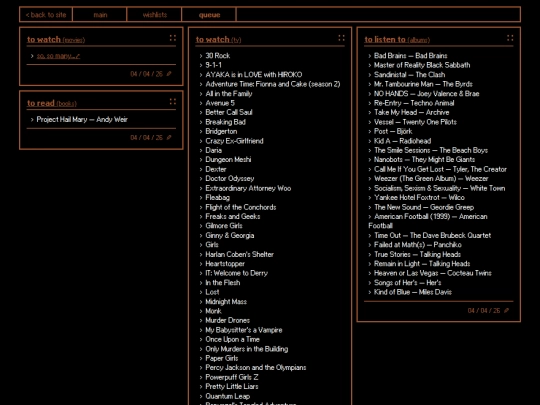Viewport: 540px width, 405px height.
Task: Click 'Gilmore Girls' entry
Action: [x=224, y=226]
